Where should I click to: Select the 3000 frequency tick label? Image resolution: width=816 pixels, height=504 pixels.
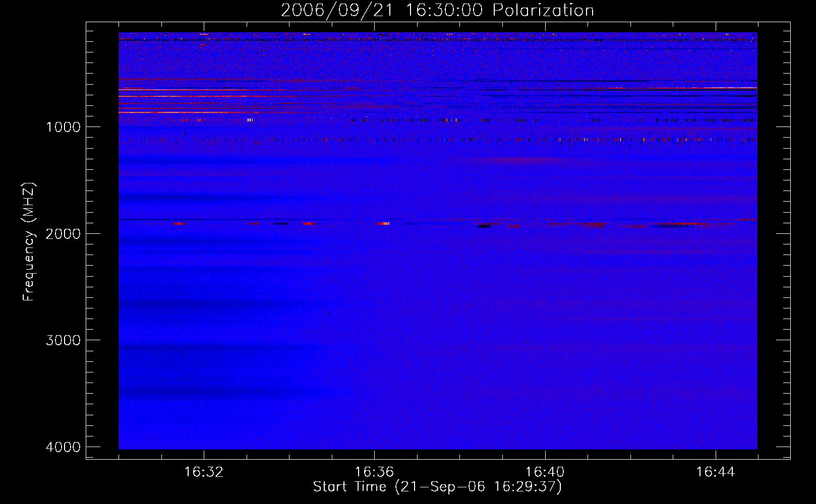point(63,340)
